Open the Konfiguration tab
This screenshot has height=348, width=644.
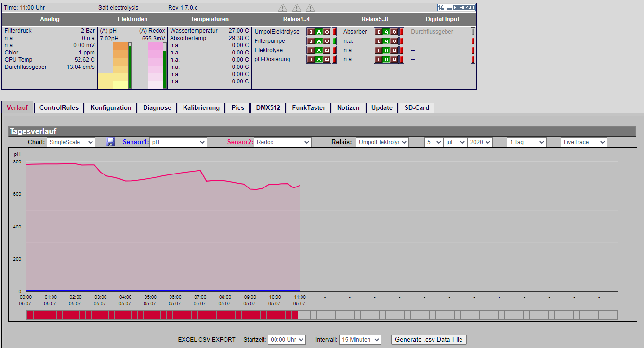click(x=111, y=107)
